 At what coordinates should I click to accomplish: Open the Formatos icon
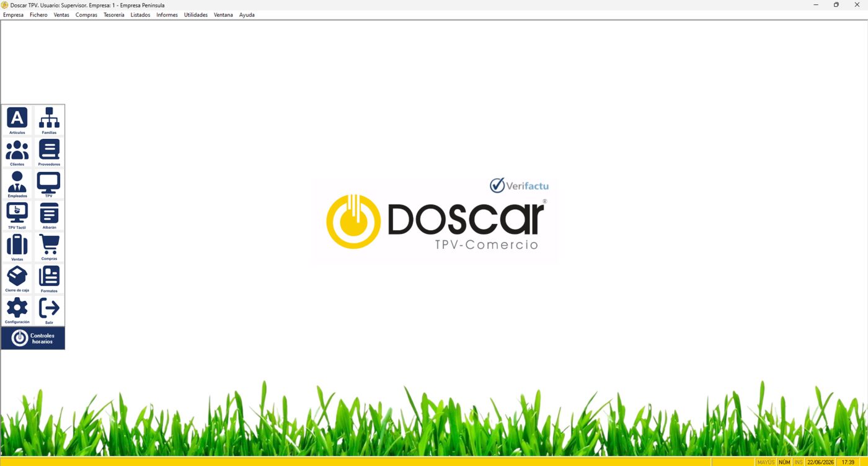click(49, 279)
